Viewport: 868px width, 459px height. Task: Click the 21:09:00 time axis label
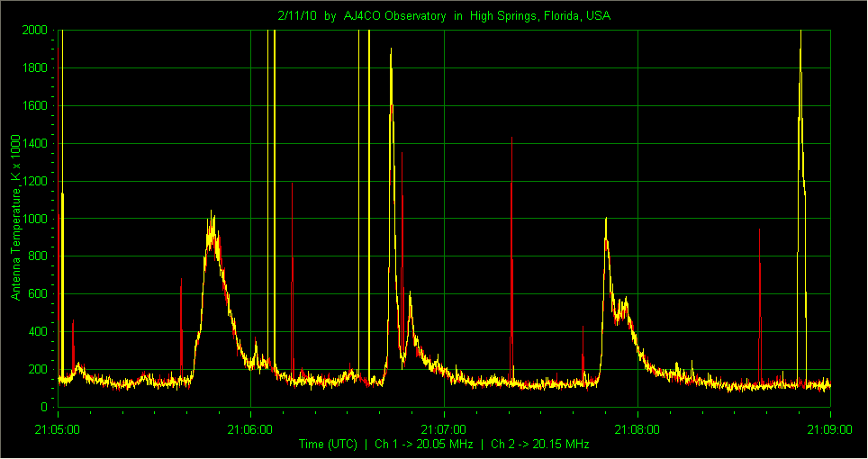pyautogui.click(x=830, y=429)
